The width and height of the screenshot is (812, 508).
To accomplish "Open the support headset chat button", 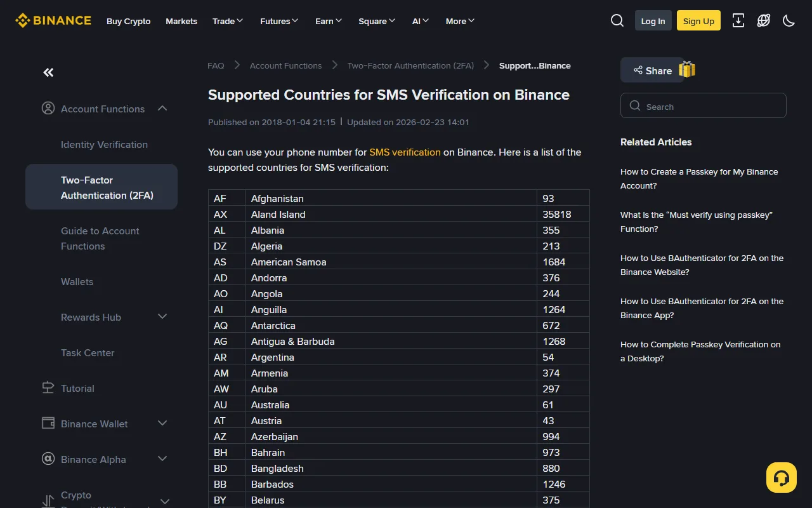I will (x=782, y=478).
